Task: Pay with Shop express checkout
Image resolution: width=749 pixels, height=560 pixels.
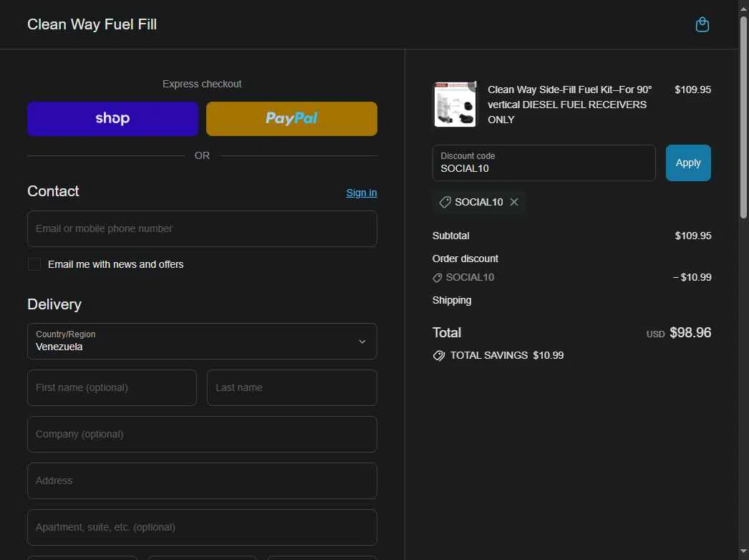Action: point(112,118)
